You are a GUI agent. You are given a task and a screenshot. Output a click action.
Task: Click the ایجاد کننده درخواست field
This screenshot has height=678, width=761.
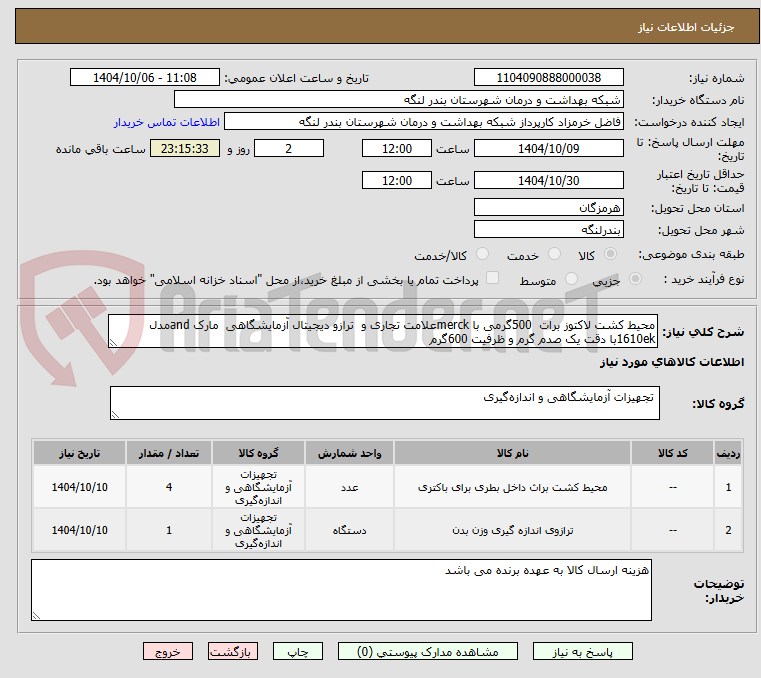(424, 122)
